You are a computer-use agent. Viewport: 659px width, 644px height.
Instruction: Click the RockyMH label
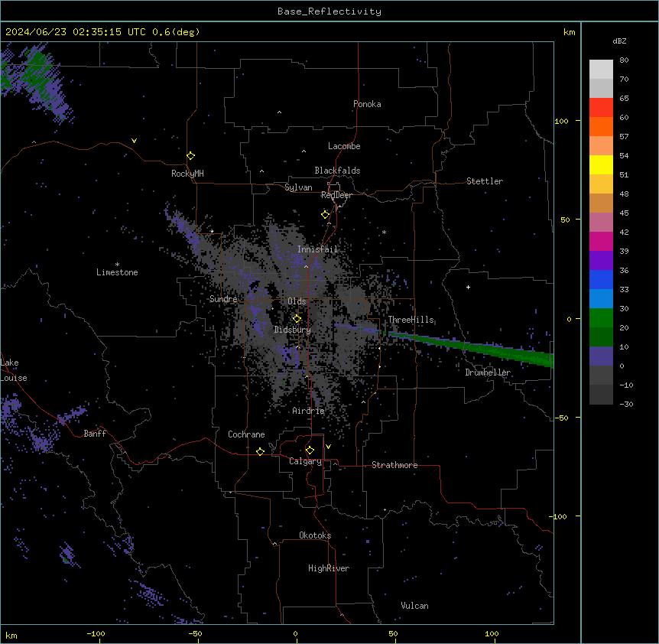tap(187, 174)
